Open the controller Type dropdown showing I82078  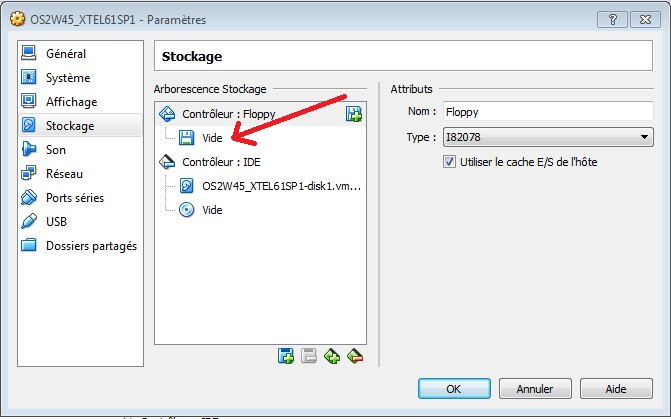tap(547, 137)
